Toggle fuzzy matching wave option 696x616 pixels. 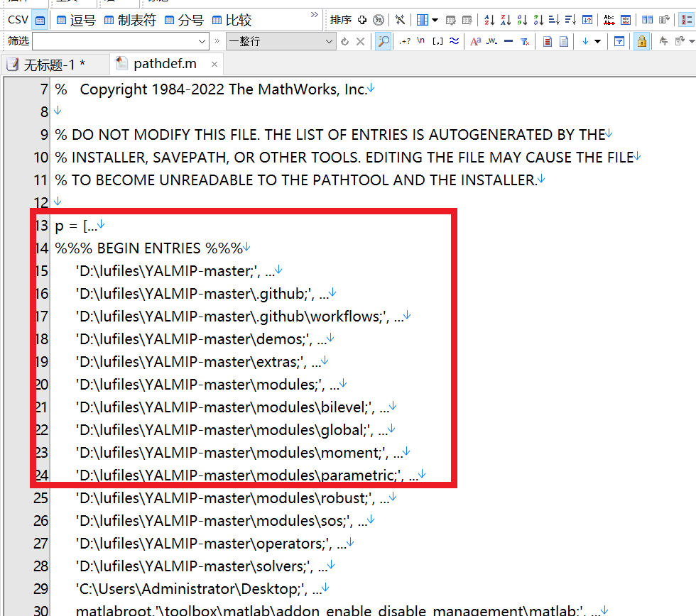point(454,41)
